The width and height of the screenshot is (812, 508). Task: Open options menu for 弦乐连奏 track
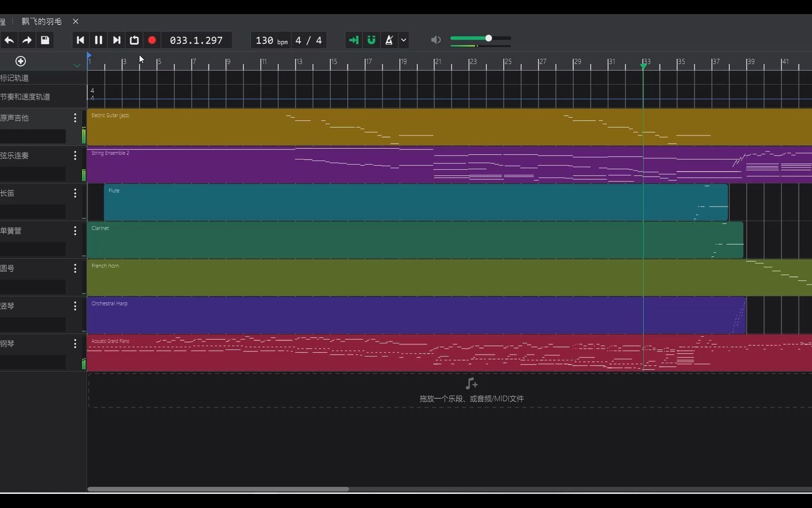tap(75, 156)
